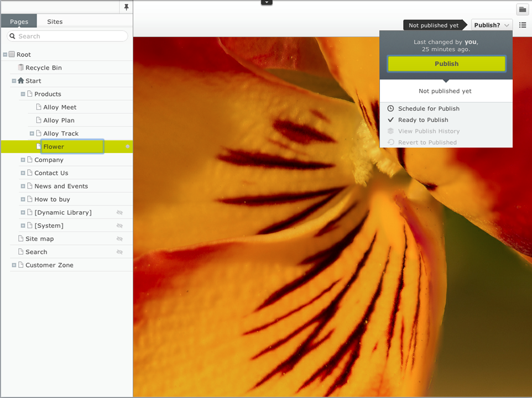Click the magnifier icon in search box
The image size is (532, 398).
(13, 36)
